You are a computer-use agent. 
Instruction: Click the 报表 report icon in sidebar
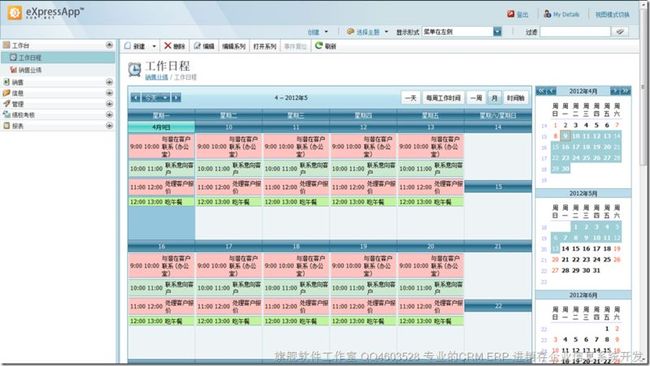click(x=6, y=125)
